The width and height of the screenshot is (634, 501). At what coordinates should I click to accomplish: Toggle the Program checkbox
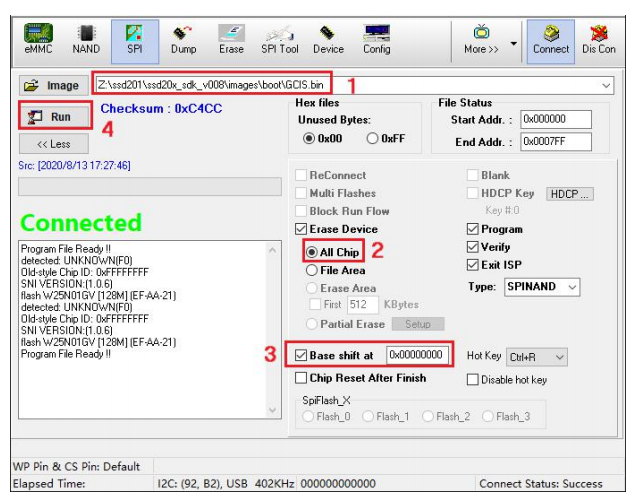click(x=472, y=229)
